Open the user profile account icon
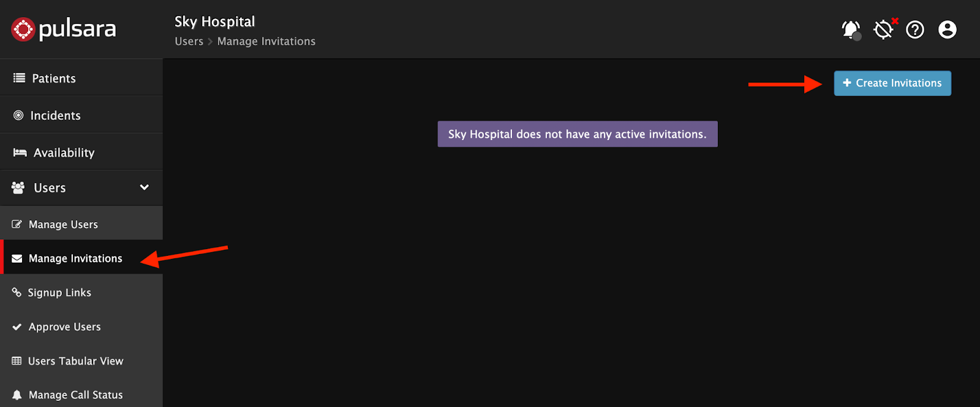980x407 pixels. (x=947, y=29)
